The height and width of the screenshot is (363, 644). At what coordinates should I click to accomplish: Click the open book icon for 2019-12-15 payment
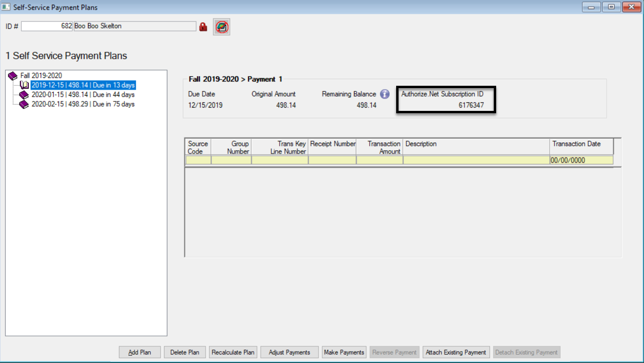(24, 85)
